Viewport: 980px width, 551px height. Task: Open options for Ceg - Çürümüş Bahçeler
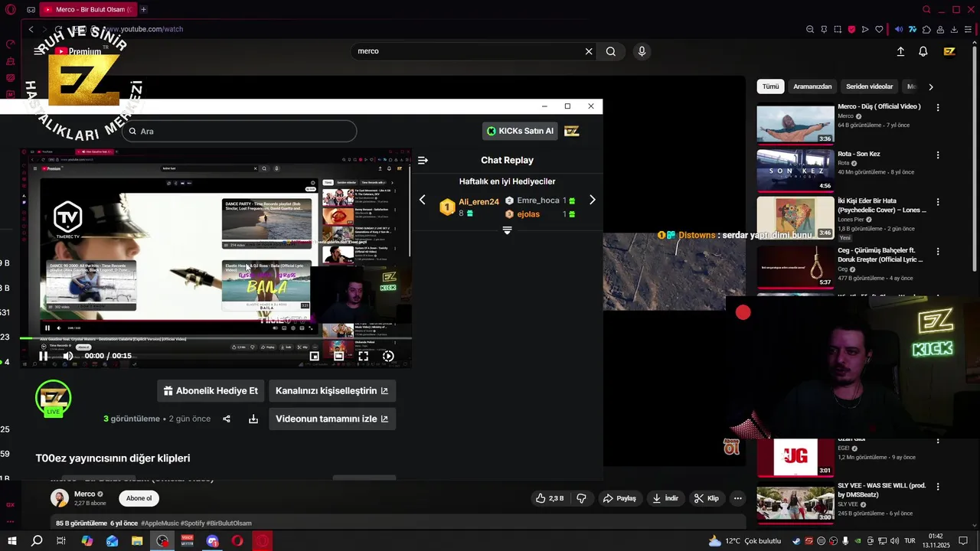pos(938,251)
